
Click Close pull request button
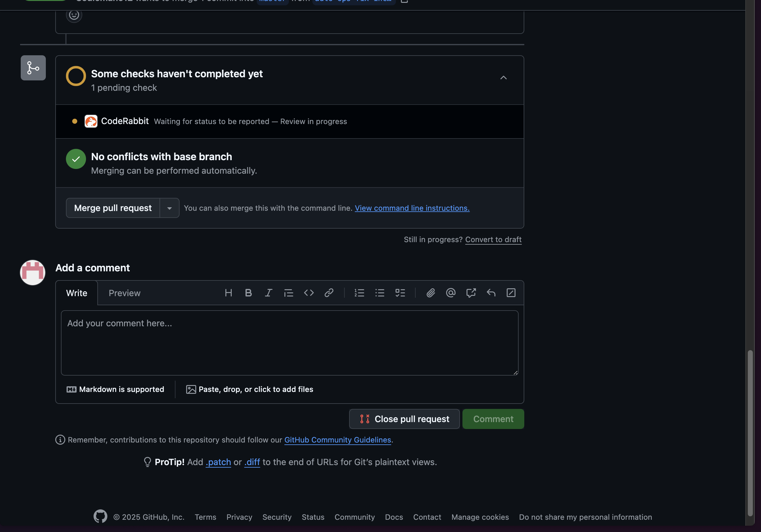404,419
